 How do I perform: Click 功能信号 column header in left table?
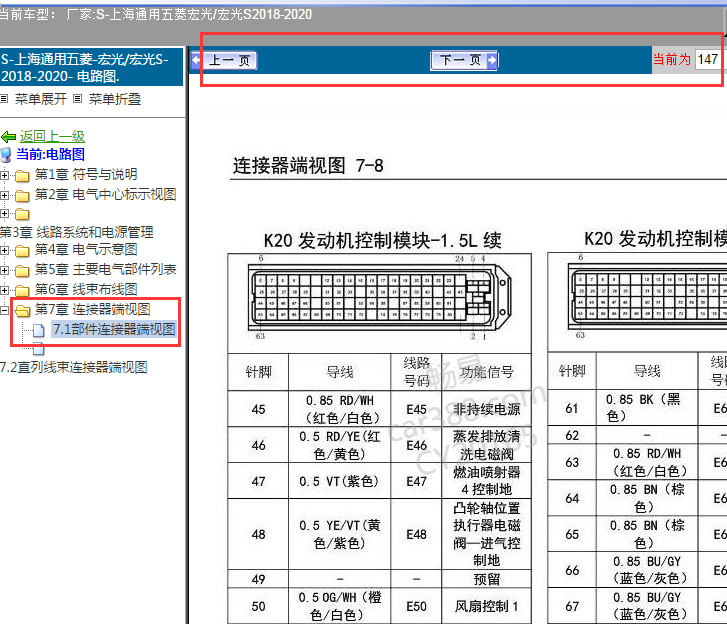click(486, 372)
